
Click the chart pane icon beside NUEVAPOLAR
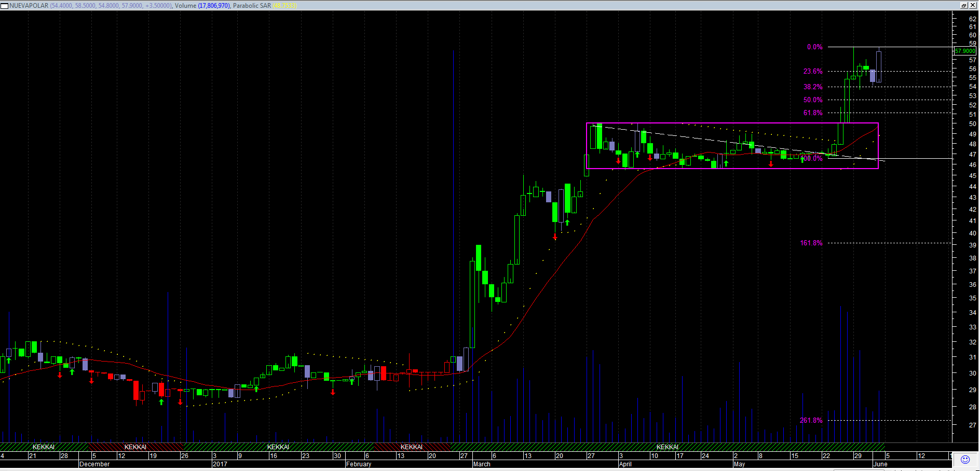point(4,6)
